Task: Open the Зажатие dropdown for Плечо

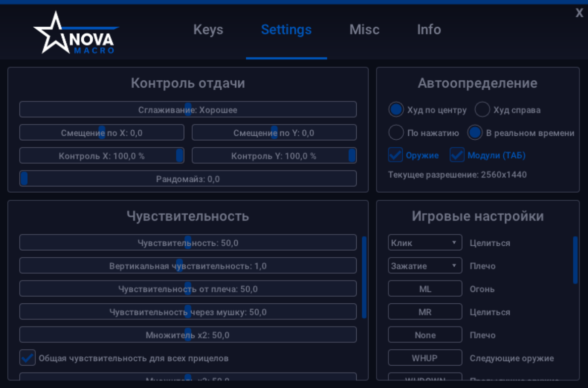Action: pos(425,266)
